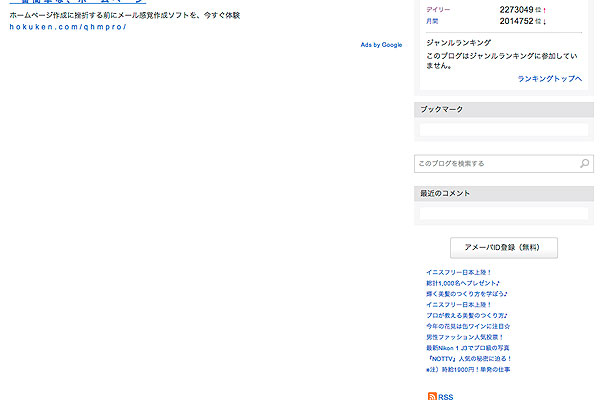Viewport: 600px width, 400px height.
Task: Open the 総計1,000名へプレゼント link
Action: click(x=463, y=283)
